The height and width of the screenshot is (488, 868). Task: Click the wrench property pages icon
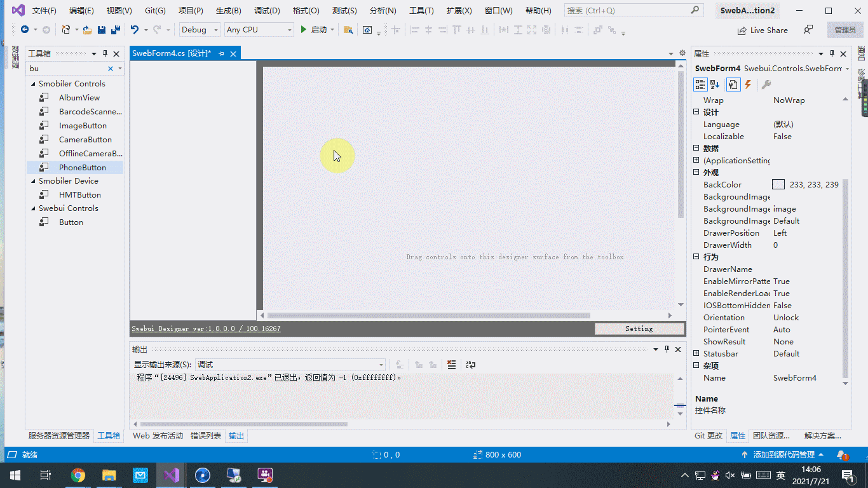pos(766,85)
